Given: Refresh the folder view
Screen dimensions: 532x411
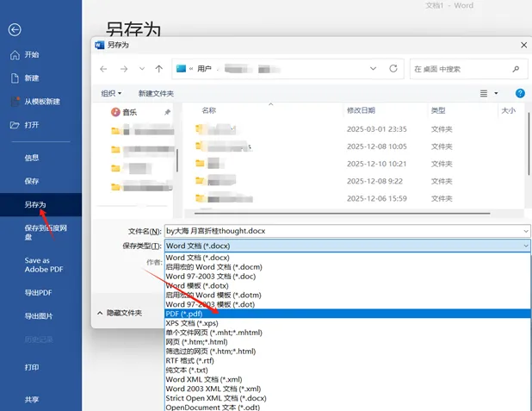Looking at the screenshot, I should point(393,69).
